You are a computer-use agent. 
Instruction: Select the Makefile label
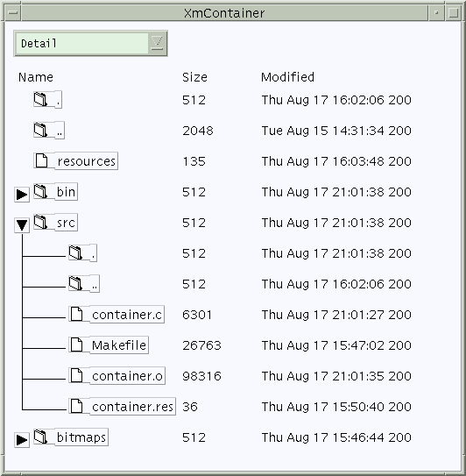(x=119, y=345)
